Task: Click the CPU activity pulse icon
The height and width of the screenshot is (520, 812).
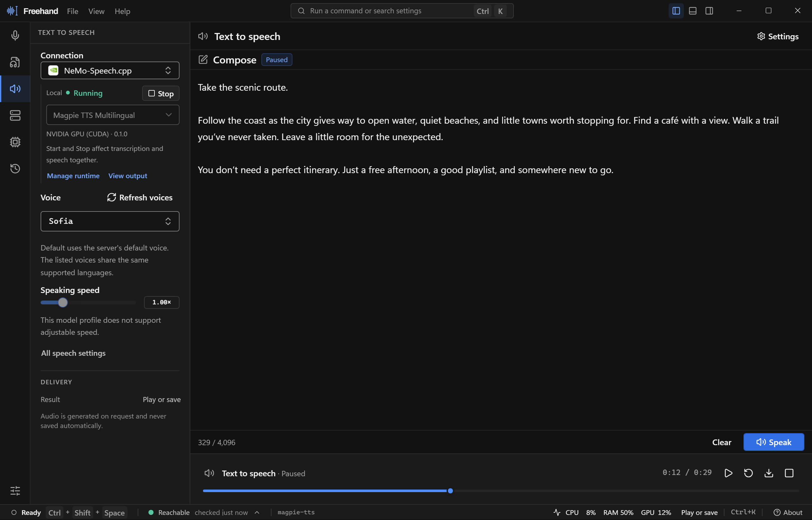Action: click(x=557, y=512)
